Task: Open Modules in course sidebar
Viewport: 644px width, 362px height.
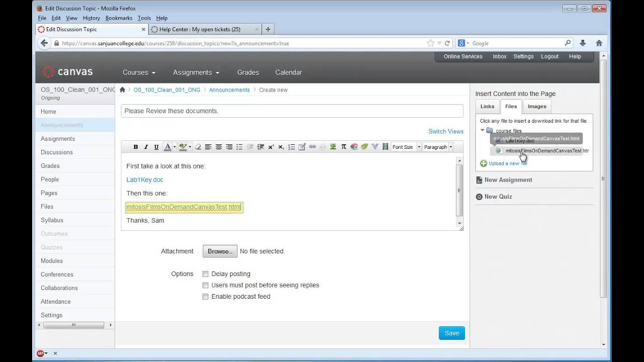Action: click(52, 261)
